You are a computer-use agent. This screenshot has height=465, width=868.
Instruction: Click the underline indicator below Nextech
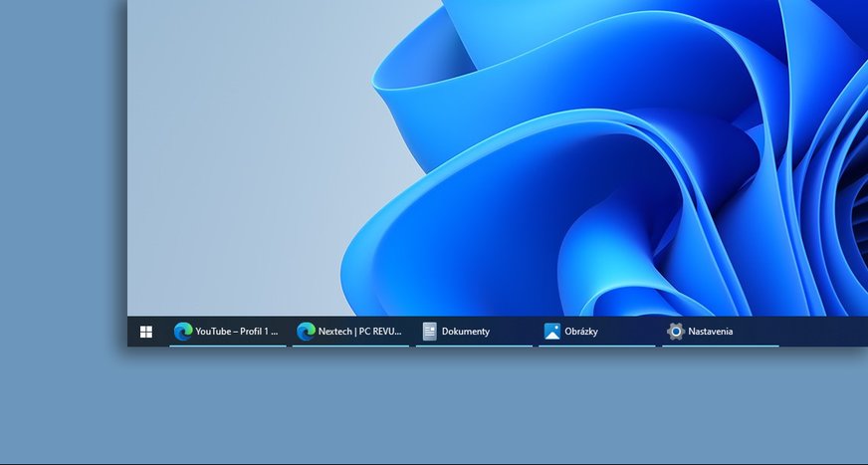[350, 346]
